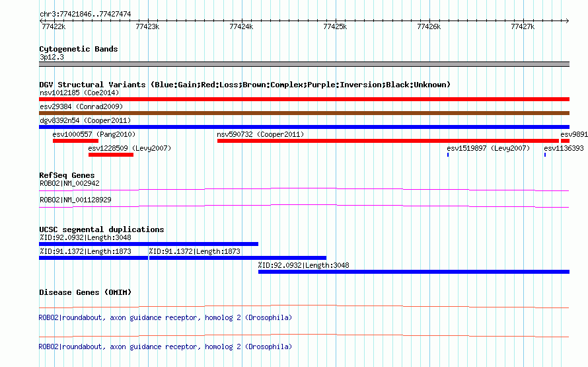
Task: Click the brown esv29384 complex variant bar
Action: 304,113
